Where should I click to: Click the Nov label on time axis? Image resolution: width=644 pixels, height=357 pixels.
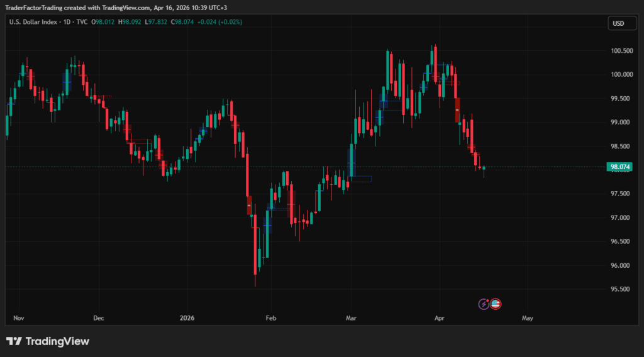point(19,319)
